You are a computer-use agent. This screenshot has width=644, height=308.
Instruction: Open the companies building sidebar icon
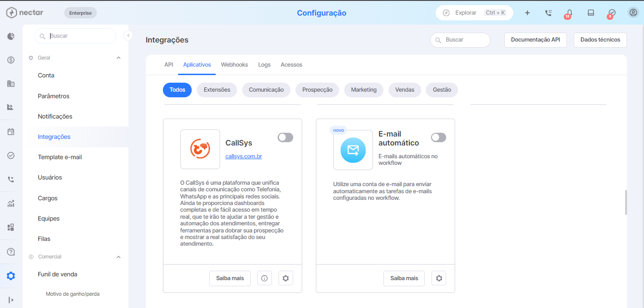(11, 84)
